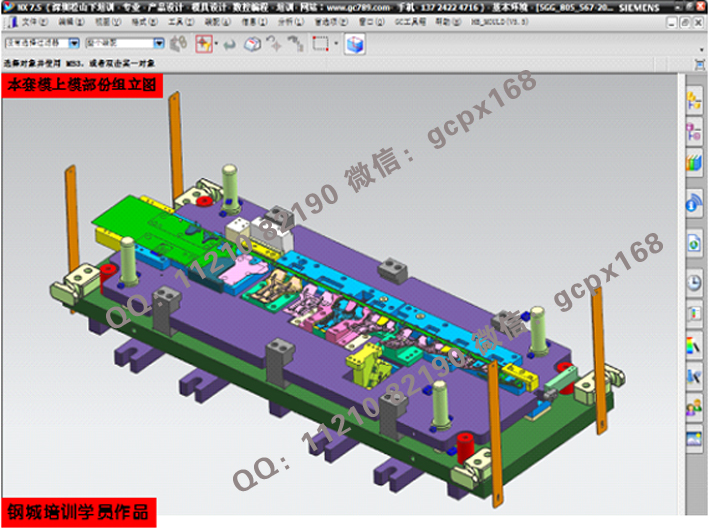Open the System Materials palette tab
Image resolution: width=709 pixels, height=529 pixels.
[694, 346]
